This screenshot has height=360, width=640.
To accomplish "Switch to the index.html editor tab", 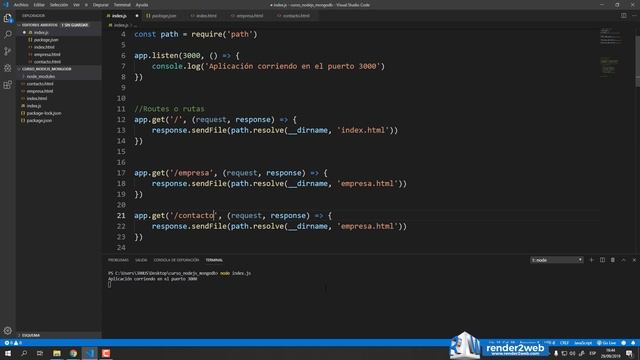I will [206, 16].
